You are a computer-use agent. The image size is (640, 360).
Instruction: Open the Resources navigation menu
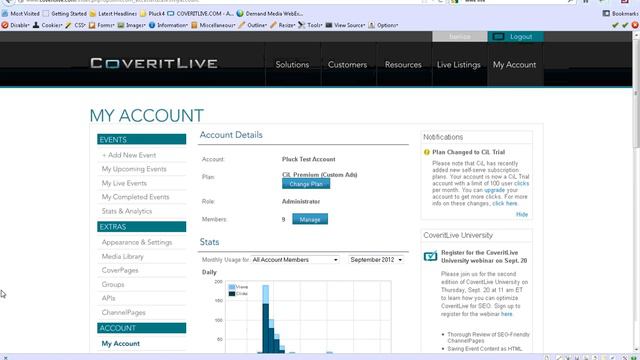tap(403, 64)
